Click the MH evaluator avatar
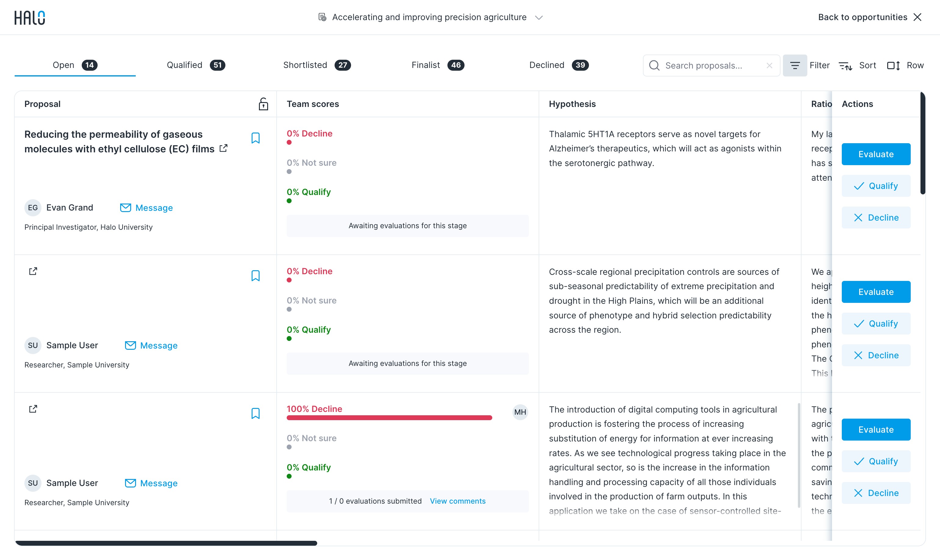Viewport: 940px width, 560px height. (x=520, y=412)
